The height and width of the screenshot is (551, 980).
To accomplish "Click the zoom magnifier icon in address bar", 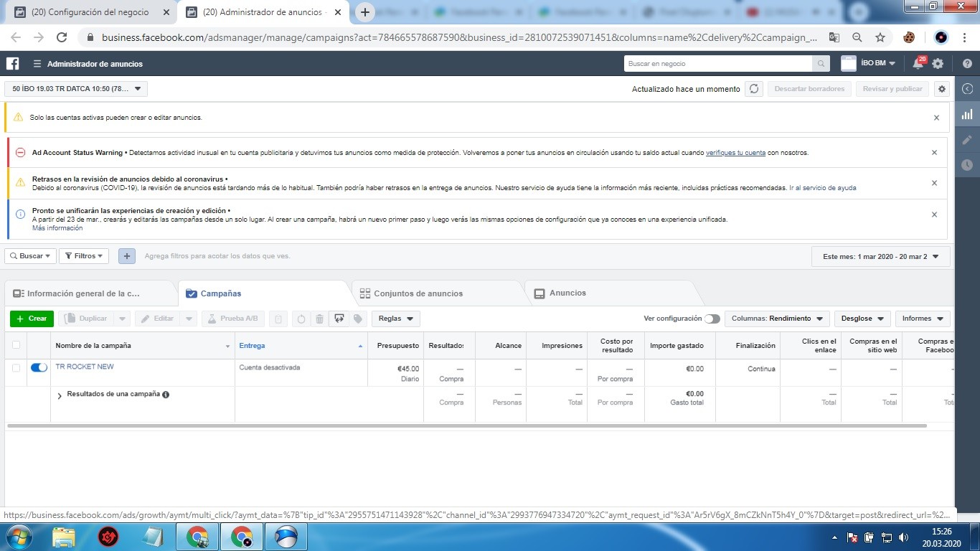I will pyautogui.click(x=857, y=37).
